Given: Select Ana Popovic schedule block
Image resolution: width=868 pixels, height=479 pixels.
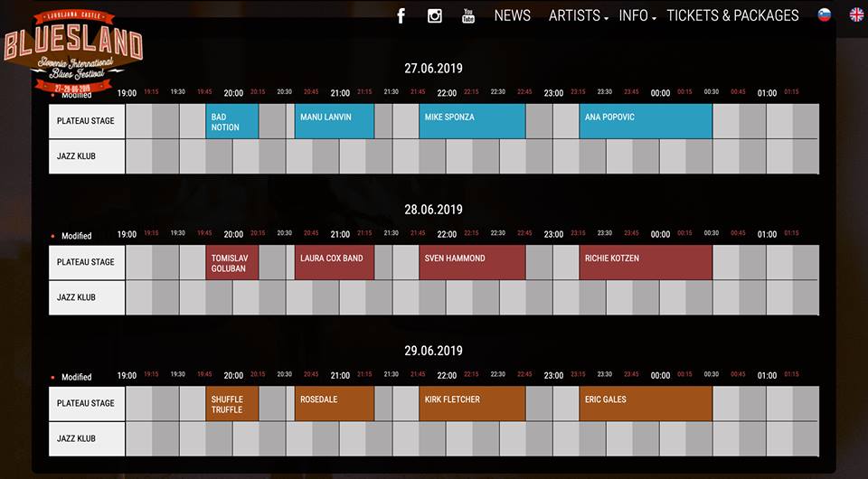Looking at the screenshot, I should [646, 121].
